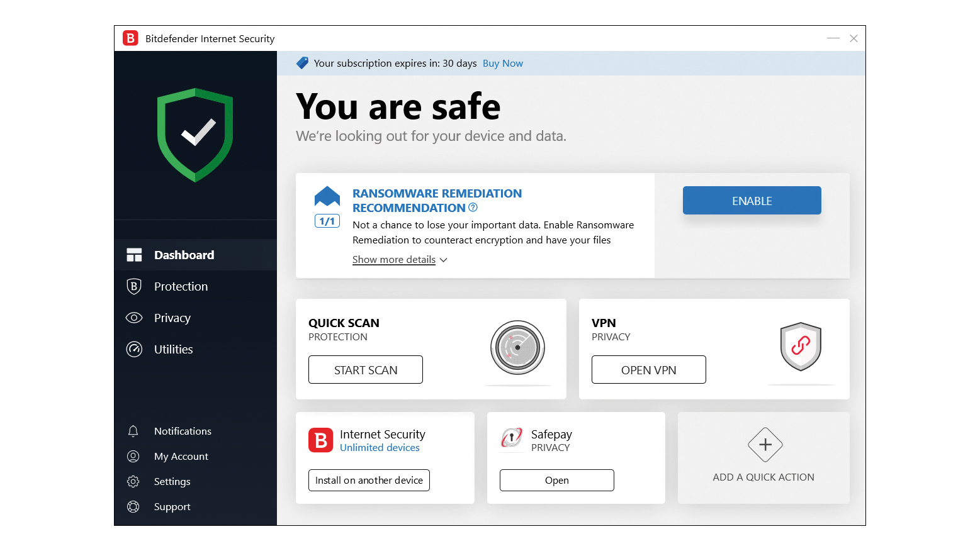Viewport: 980px width, 551px height.
Task: Open Notifications from the sidebar
Action: [182, 431]
